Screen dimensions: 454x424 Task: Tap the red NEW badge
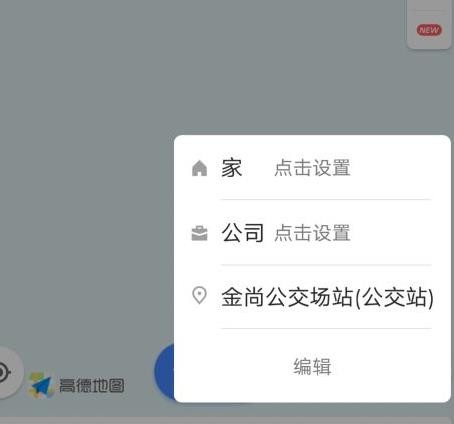click(429, 30)
